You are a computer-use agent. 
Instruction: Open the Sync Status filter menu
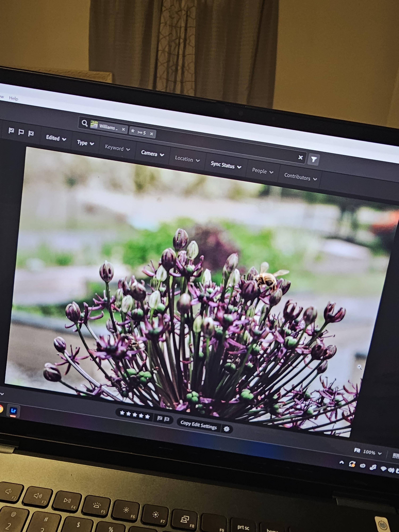pos(226,165)
